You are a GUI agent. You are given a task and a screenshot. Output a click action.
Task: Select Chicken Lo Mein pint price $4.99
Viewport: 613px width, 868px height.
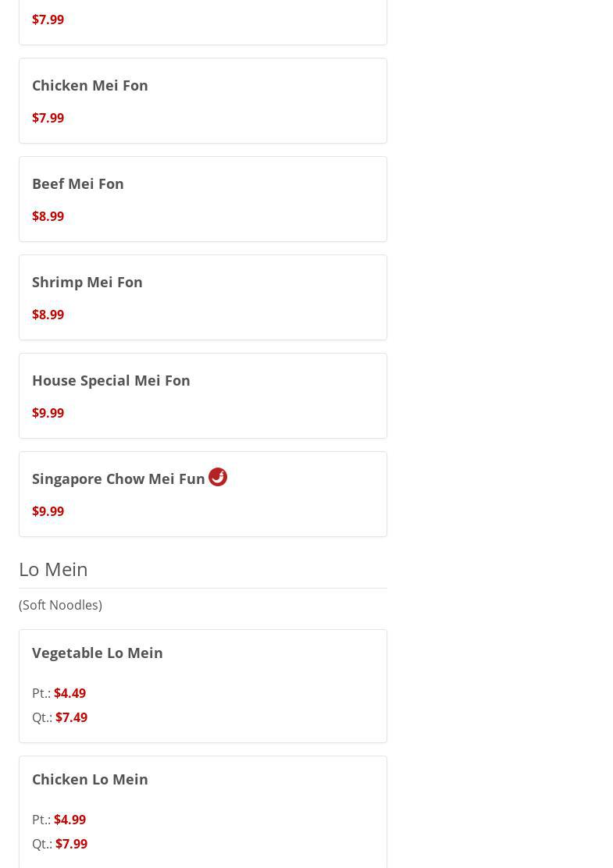[69, 820]
